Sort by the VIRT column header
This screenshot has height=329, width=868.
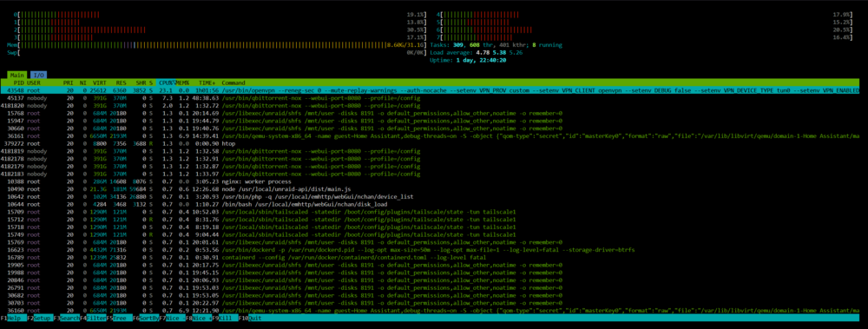pyautogui.click(x=100, y=82)
